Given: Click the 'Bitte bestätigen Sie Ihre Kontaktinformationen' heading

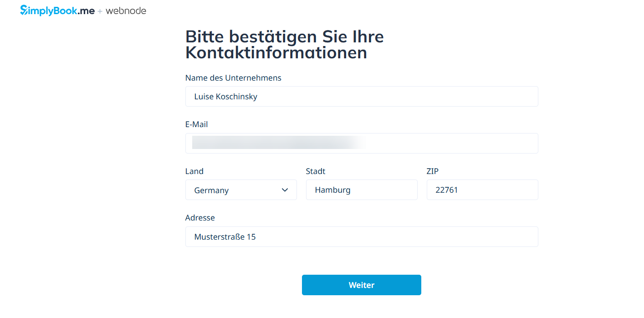Looking at the screenshot, I should click(284, 44).
